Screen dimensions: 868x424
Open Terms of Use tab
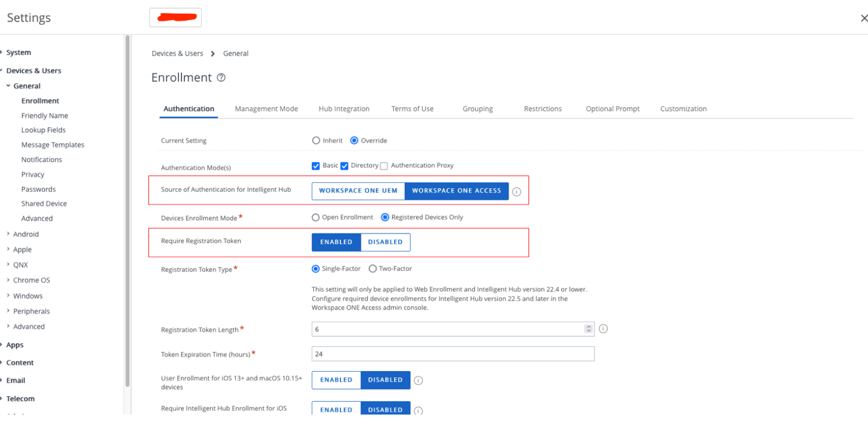pos(412,109)
